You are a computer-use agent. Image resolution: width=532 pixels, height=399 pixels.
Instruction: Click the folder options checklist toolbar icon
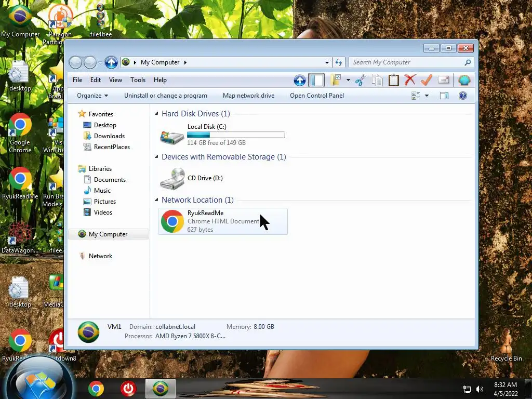click(336, 81)
